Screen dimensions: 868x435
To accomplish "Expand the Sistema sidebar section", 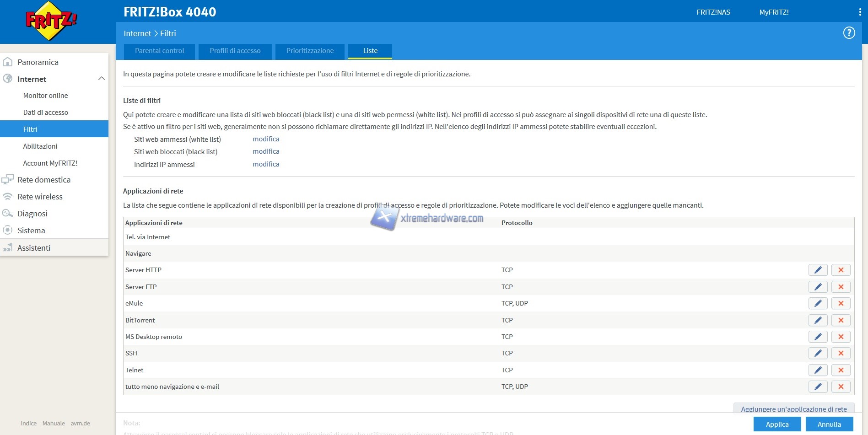I will (31, 231).
